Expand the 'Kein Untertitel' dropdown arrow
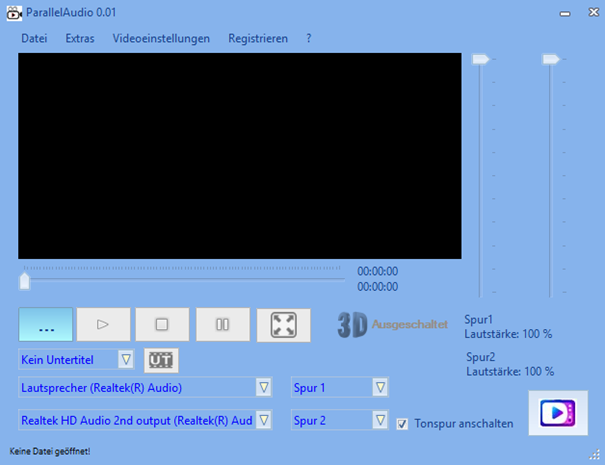 [x=126, y=360]
